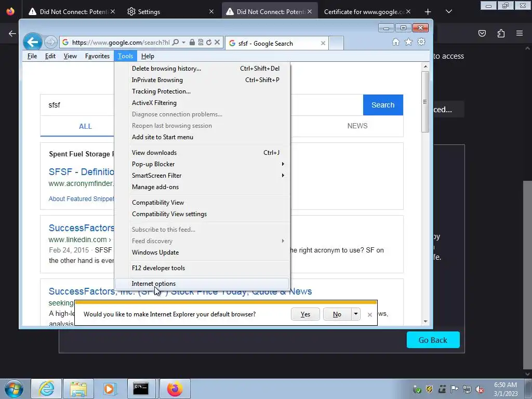
Task: Open the IE Tools gear icon
Action: [x=421, y=42]
